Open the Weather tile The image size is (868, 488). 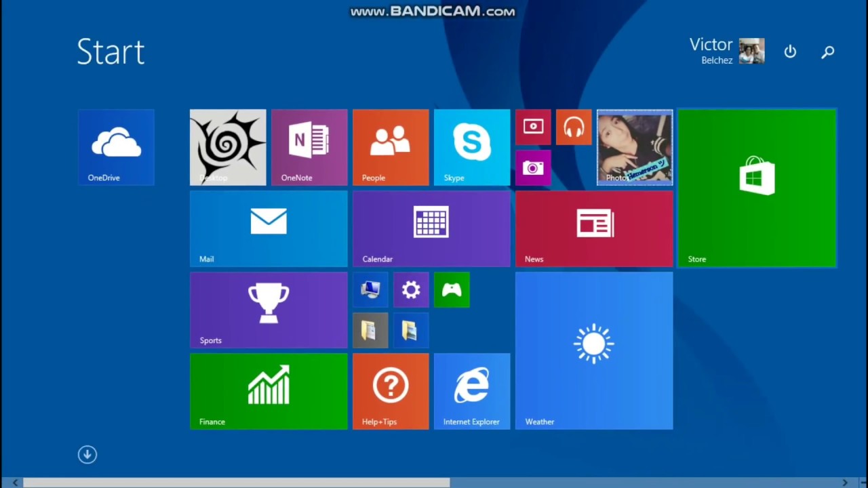click(594, 350)
